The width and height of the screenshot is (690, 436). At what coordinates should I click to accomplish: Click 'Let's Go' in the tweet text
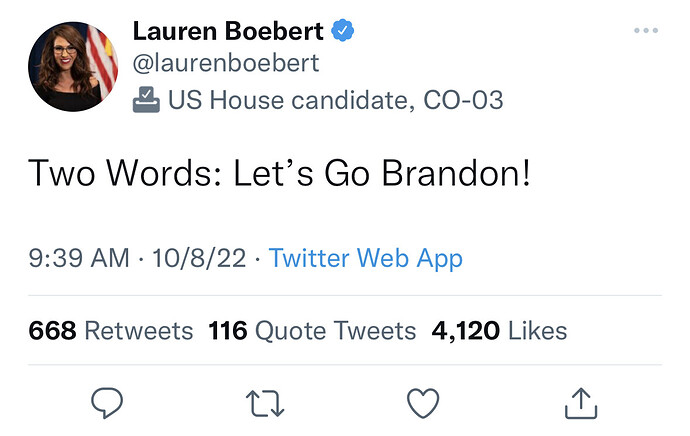point(301,173)
